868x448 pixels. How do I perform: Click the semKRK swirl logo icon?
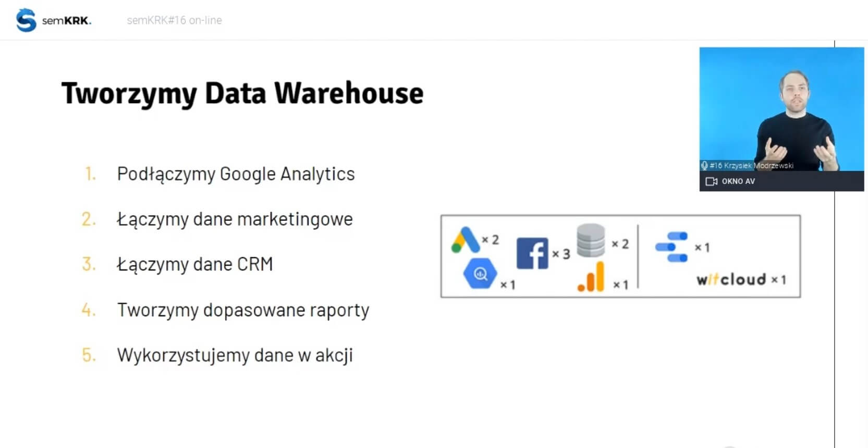click(x=26, y=20)
